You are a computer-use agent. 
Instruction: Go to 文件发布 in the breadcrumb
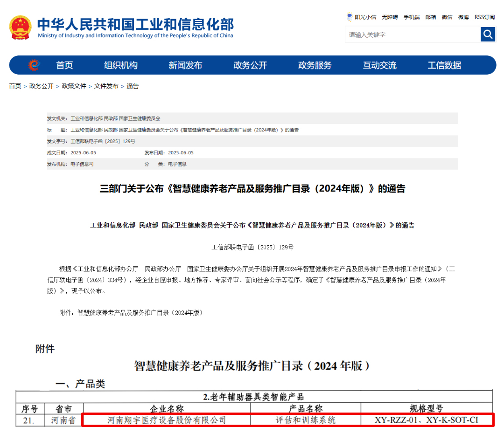106,86
